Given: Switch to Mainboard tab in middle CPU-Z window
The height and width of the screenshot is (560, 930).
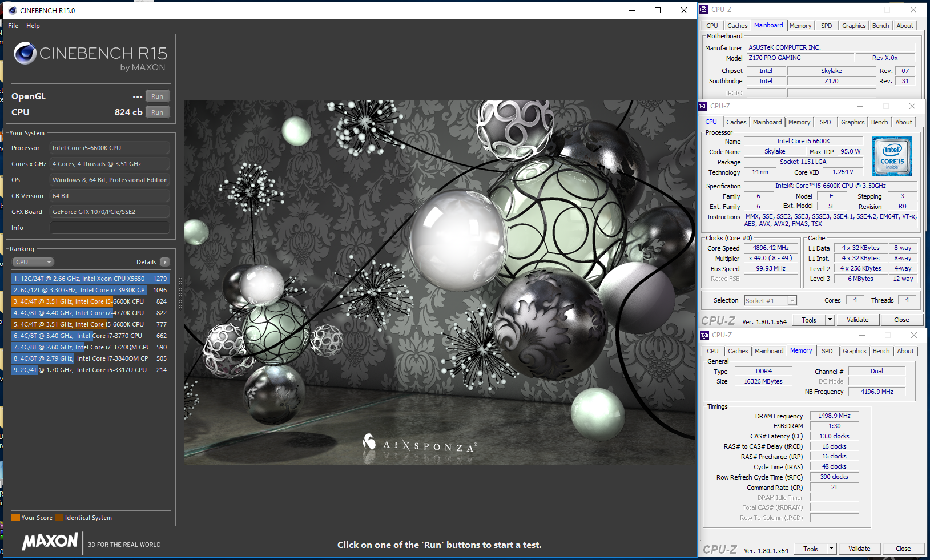Looking at the screenshot, I should [767, 122].
